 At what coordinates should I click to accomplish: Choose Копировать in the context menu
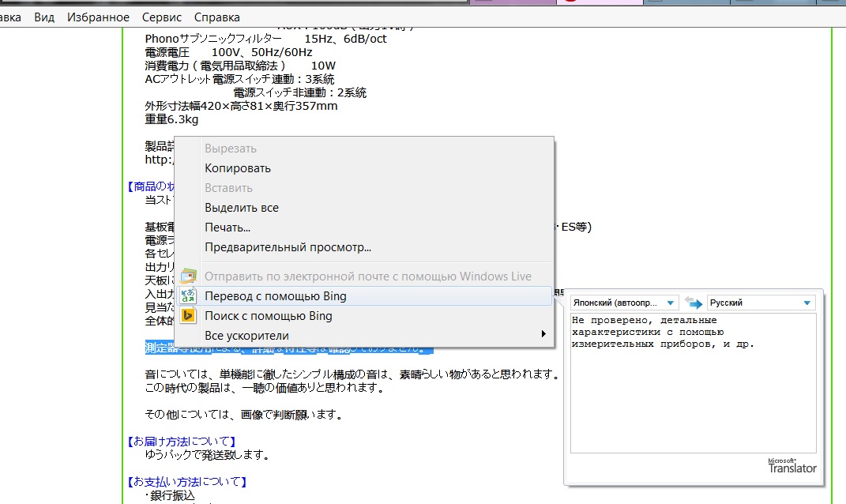(x=238, y=168)
